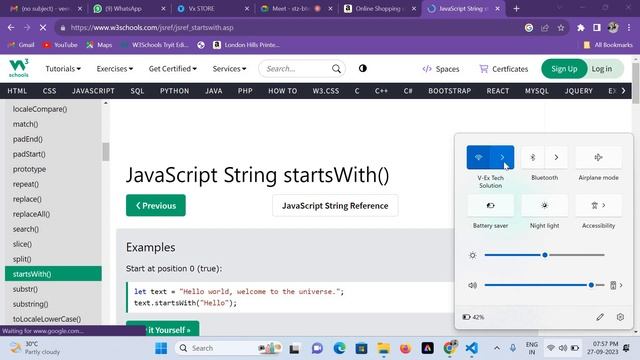Image resolution: width=640 pixels, height=360 pixels.
Task: Enable Airplane mode
Action: 598,157
